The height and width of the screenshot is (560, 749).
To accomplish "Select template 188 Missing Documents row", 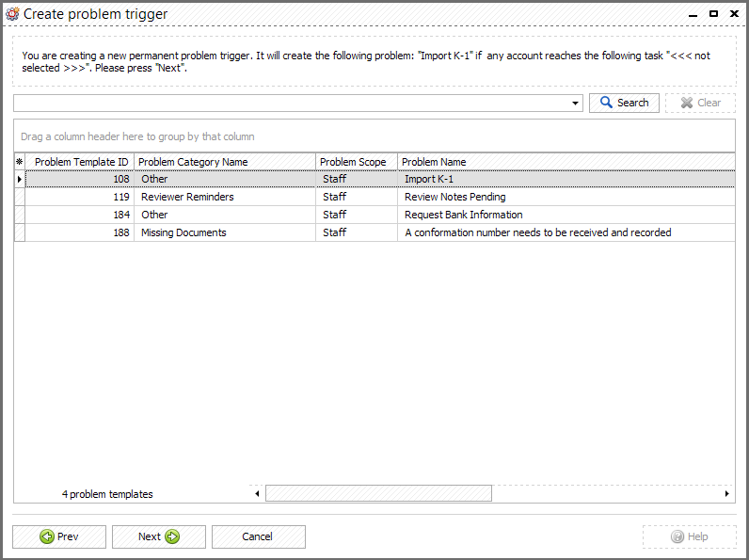I will (x=374, y=232).
